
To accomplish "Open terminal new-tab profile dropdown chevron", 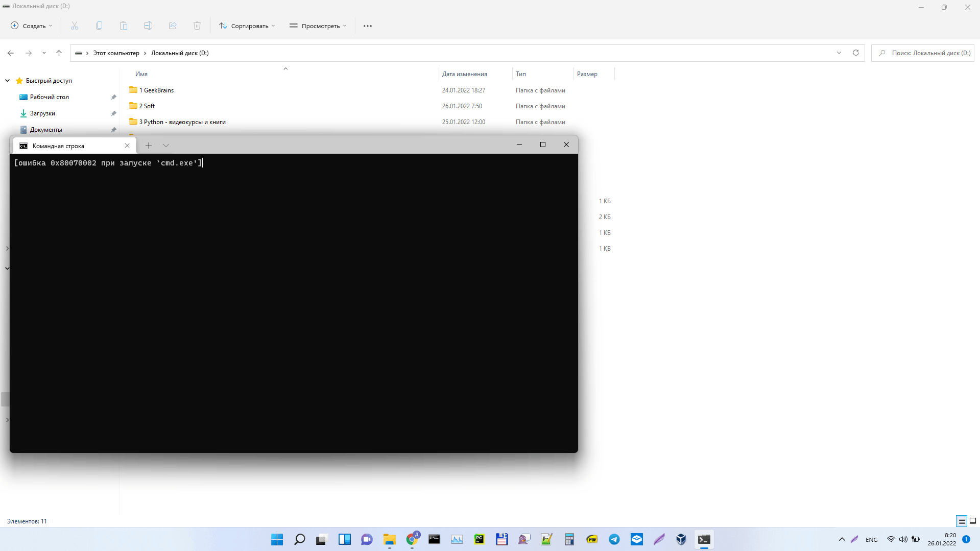I will pos(166,146).
